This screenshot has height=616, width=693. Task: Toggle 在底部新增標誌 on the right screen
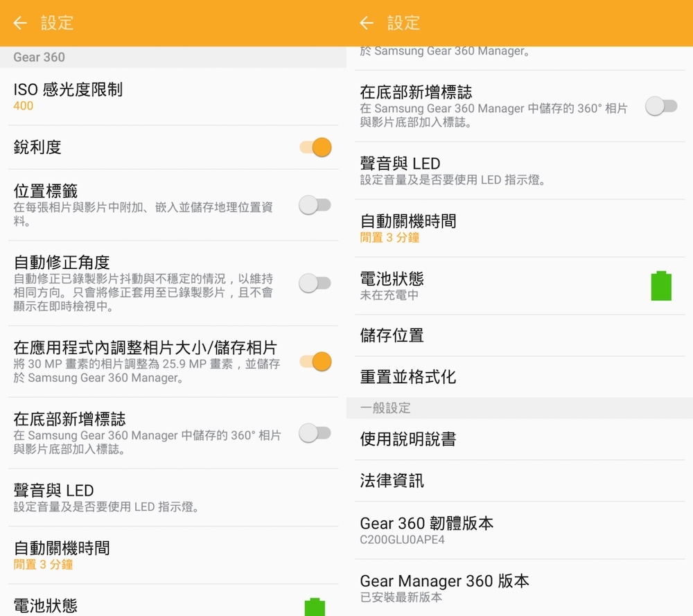[661, 106]
